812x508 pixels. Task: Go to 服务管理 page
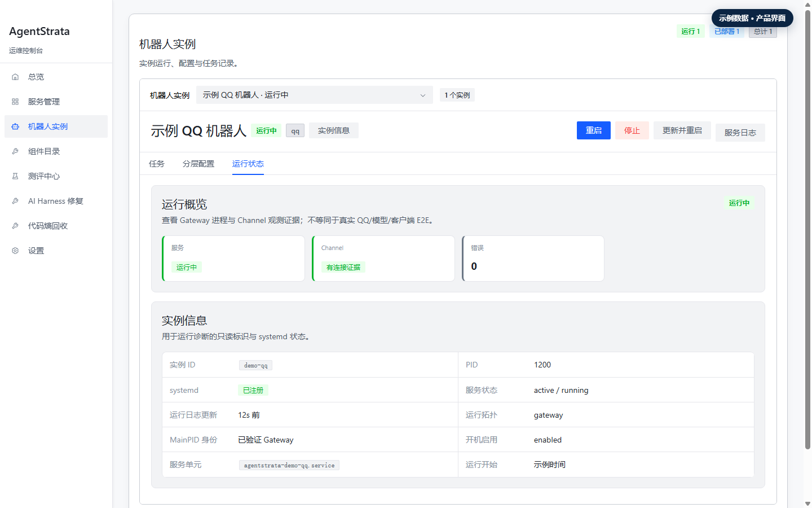point(56,102)
